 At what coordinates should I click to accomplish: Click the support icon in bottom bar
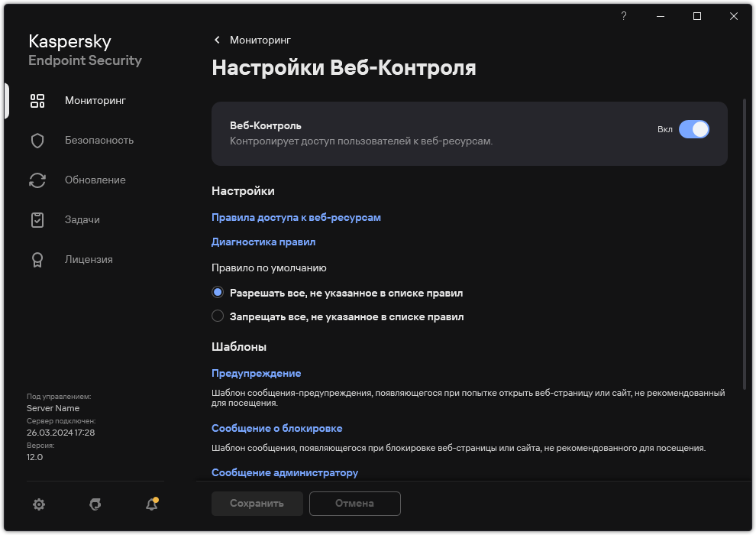coord(95,504)
